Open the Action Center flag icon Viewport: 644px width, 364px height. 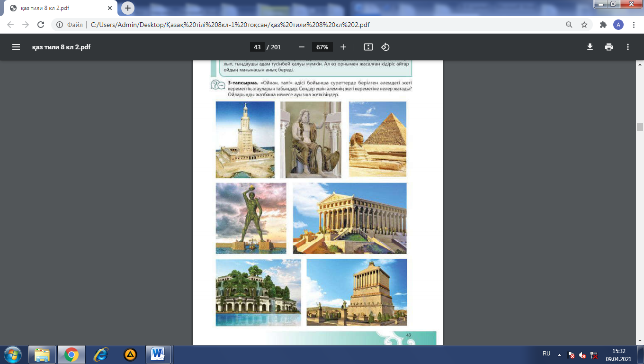coord(572,355)
